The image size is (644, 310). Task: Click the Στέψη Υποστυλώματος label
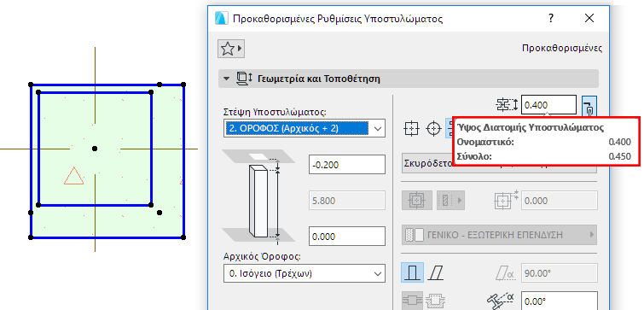[275, 111]
